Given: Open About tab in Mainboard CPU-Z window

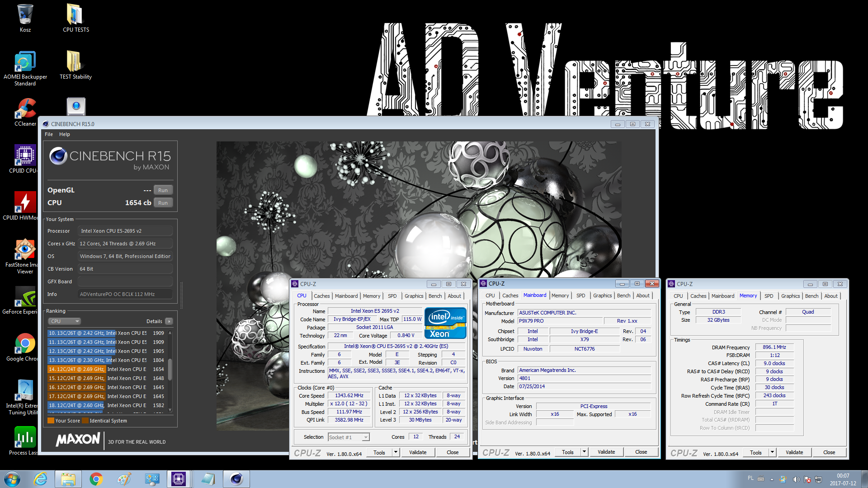Looking at the screenshot, I should point(643,296).
